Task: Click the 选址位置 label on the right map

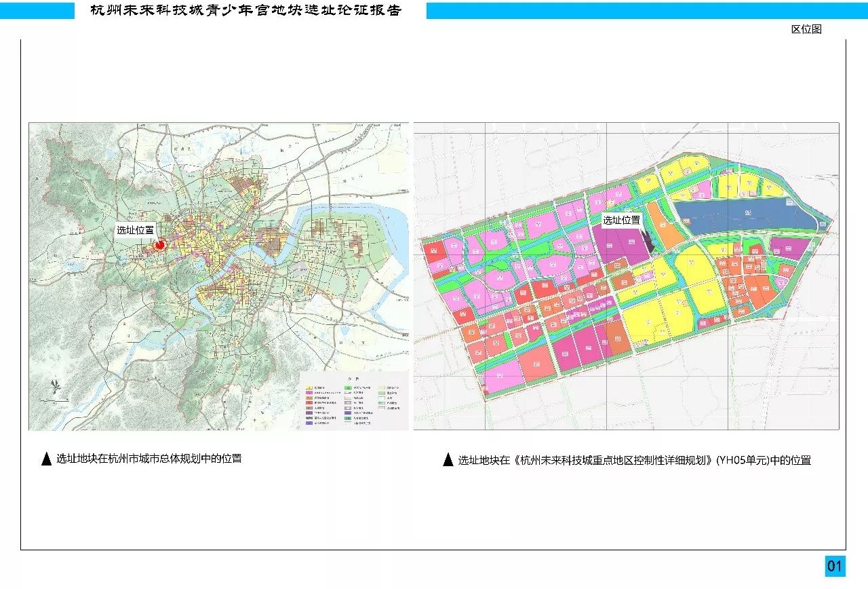Action: click(622, 220)
